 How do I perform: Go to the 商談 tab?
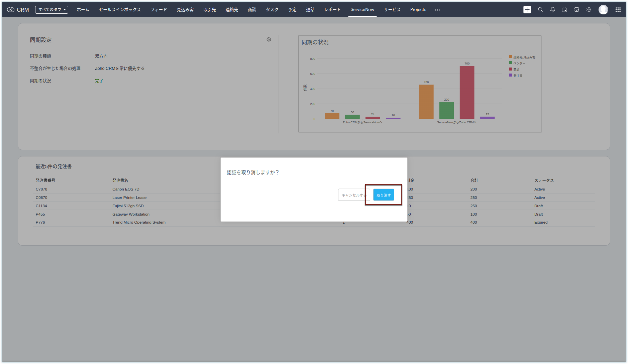(x=252, y=10)
